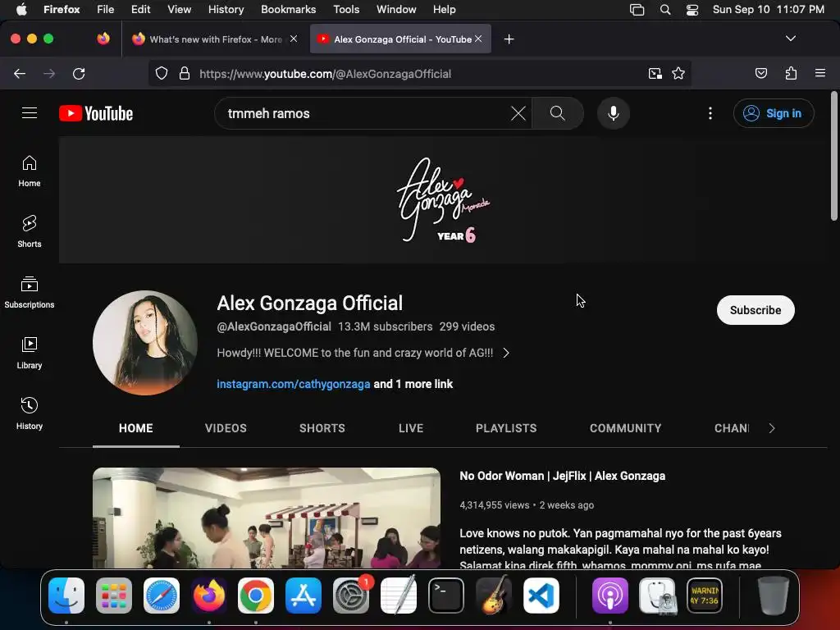Reload the page in Firefox
The height and width of the screenshot is (630, 840).
tap(79, 73)
